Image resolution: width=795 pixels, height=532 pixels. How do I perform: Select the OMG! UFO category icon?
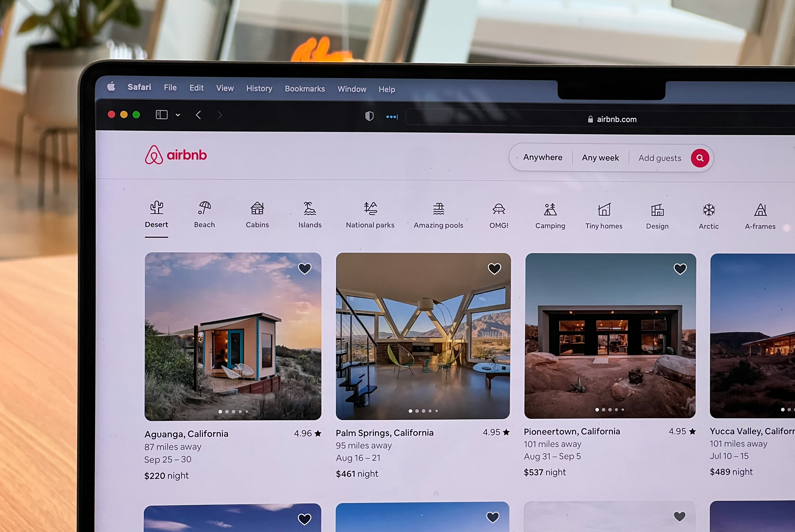click(x=498, y=209)
